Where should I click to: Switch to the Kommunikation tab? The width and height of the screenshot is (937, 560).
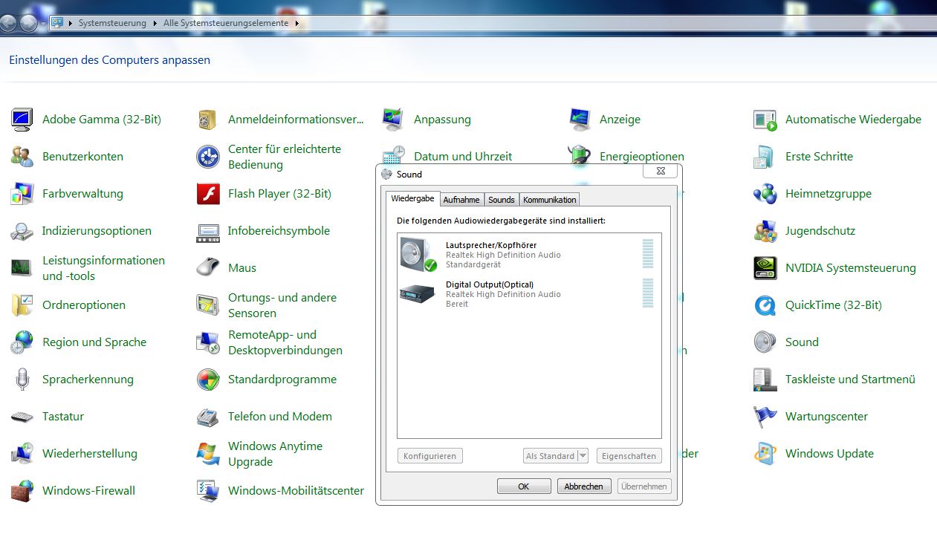pos(549,200)
